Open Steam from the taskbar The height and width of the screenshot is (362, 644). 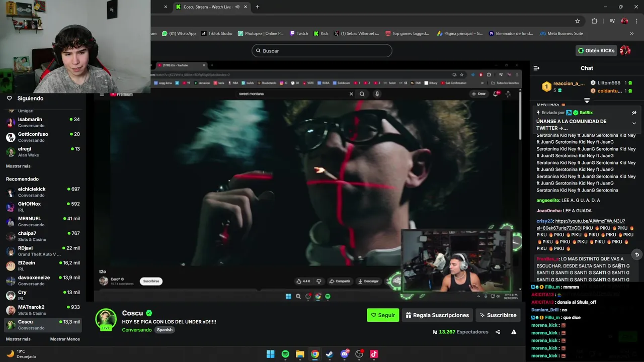coord(330,354)
